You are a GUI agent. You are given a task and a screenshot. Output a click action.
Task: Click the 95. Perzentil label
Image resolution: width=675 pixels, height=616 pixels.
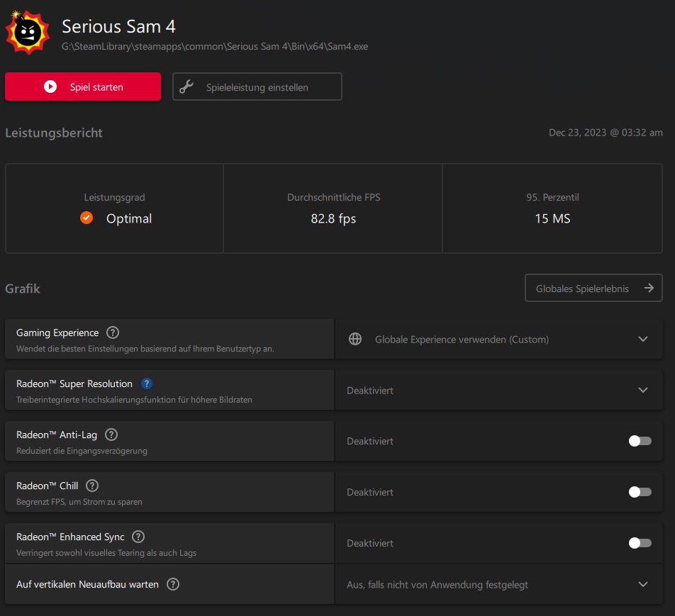552,198
